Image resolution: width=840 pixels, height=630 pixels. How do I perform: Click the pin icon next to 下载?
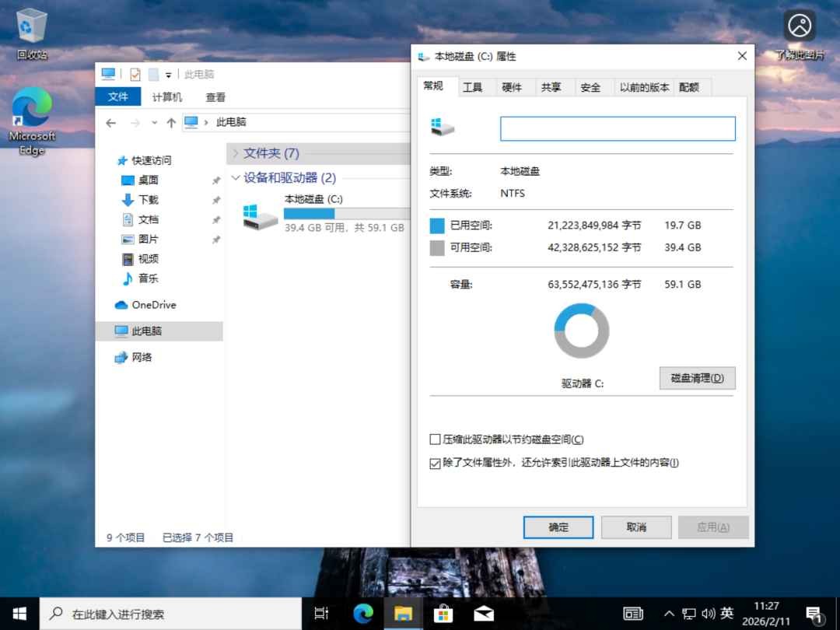coord(216,201)
